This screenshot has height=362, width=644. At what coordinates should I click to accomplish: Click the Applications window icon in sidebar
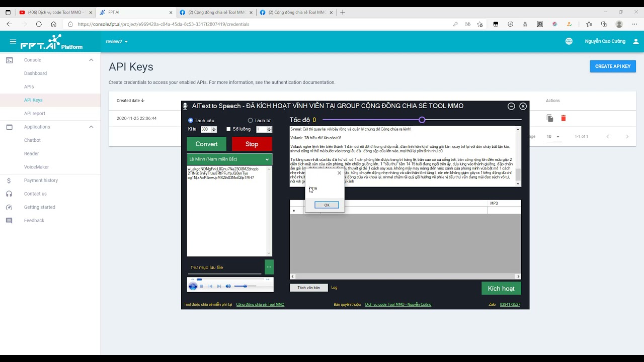(x=9, y=127)
